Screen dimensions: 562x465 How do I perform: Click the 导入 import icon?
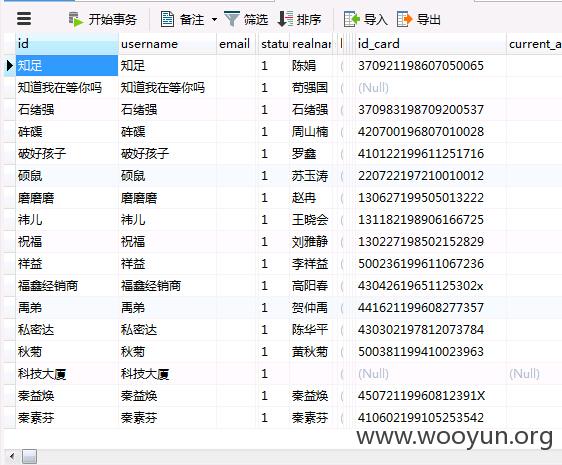[x=351, y=19]
